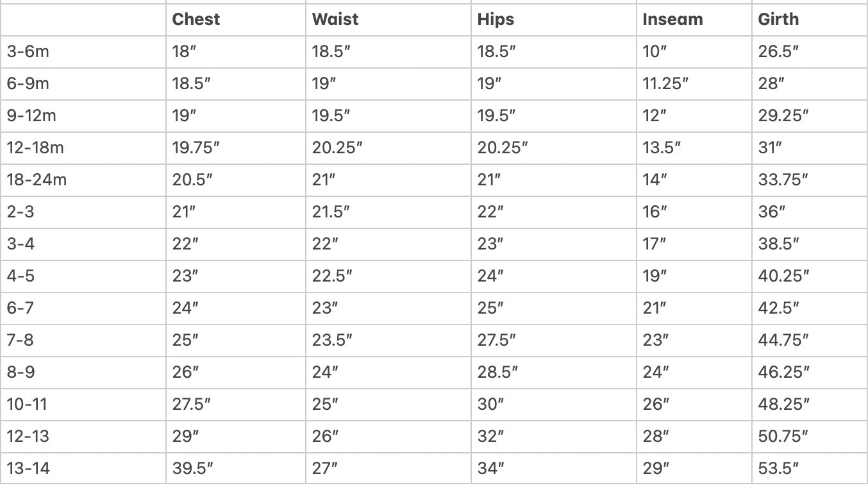Click the Girth column header

778,19
